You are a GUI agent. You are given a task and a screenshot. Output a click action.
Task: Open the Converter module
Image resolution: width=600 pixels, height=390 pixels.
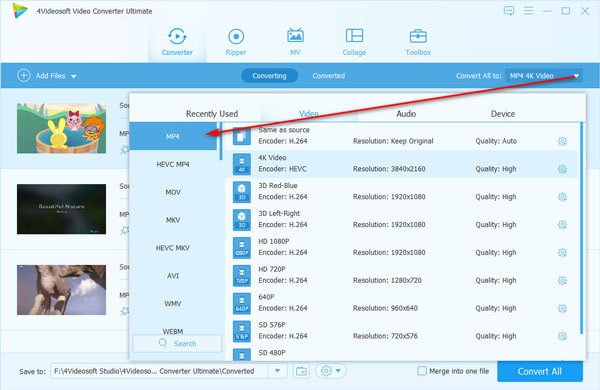tap(177, 42)
